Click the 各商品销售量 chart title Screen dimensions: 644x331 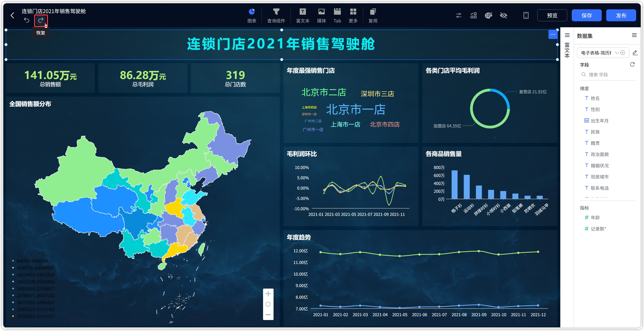[444, 154]
